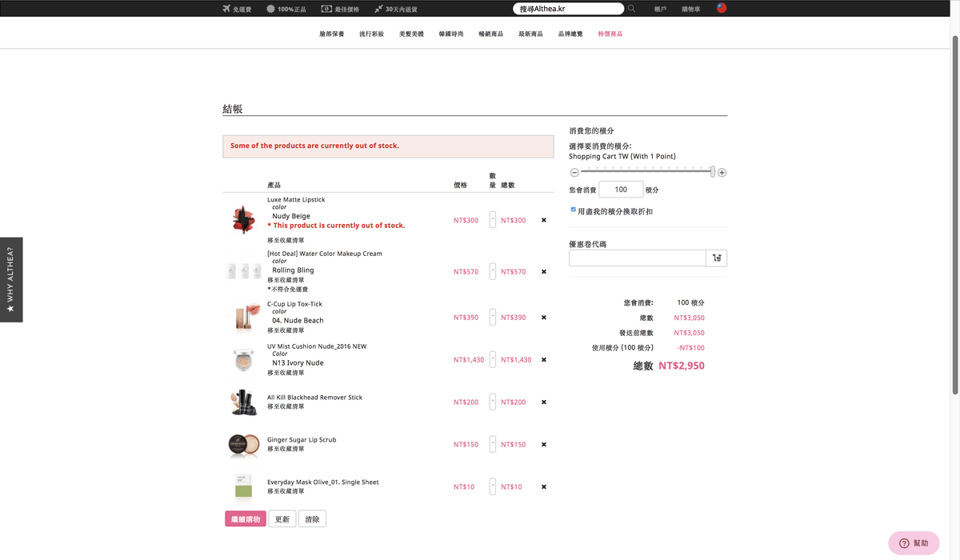Click the best price money icon
Image resolution: width=960 pixels, height=560 pixels.
(x=326, y=9)
